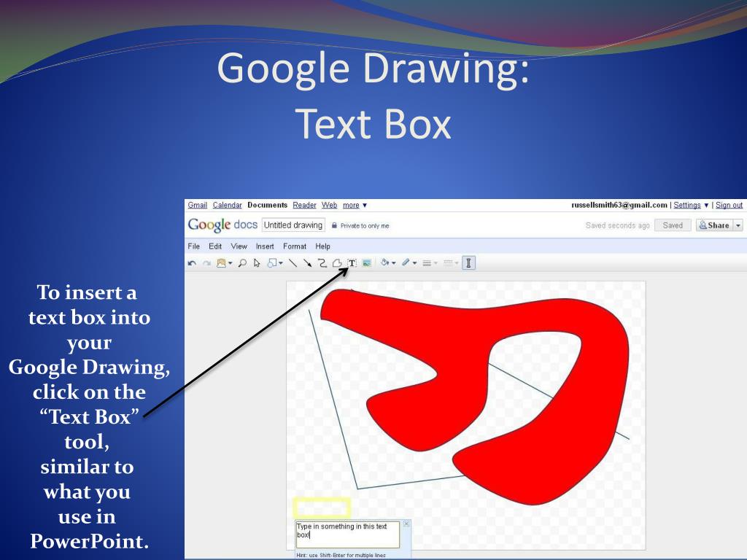Click the Undo arrow icon
747x560 pixels.
pos(192,262)
